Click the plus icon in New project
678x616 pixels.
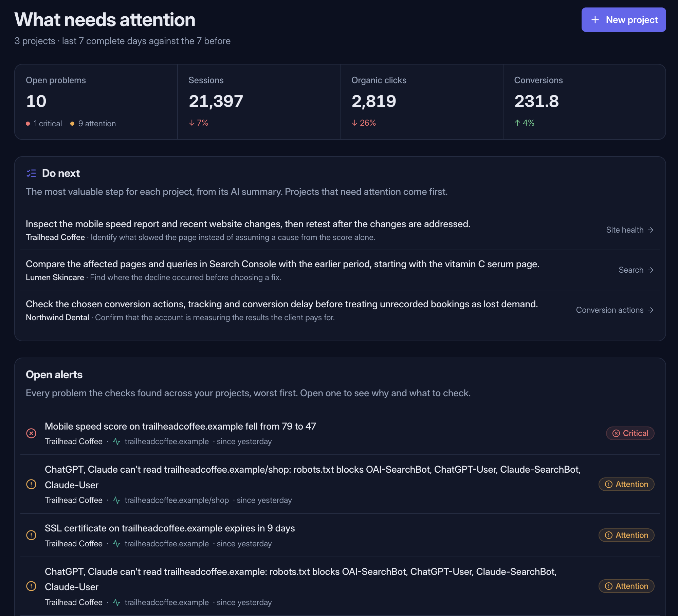tap(595, 20)
